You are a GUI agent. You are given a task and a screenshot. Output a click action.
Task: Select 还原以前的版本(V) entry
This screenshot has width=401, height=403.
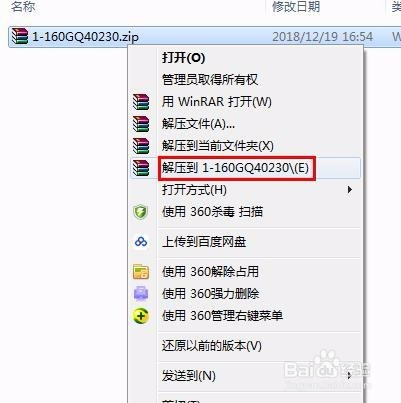click(x=212, y=346)
